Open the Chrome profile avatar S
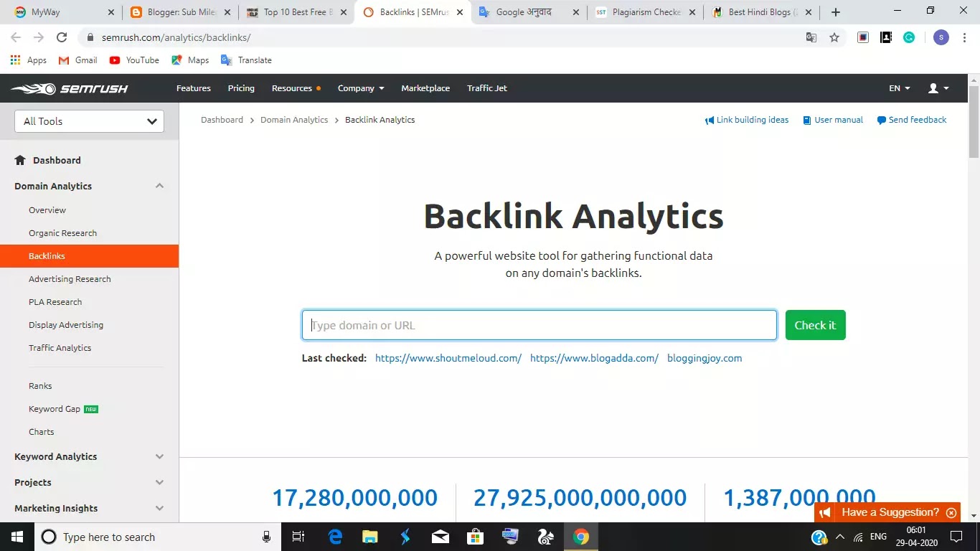This screenshot has width=980, height=551. point(941,37)
